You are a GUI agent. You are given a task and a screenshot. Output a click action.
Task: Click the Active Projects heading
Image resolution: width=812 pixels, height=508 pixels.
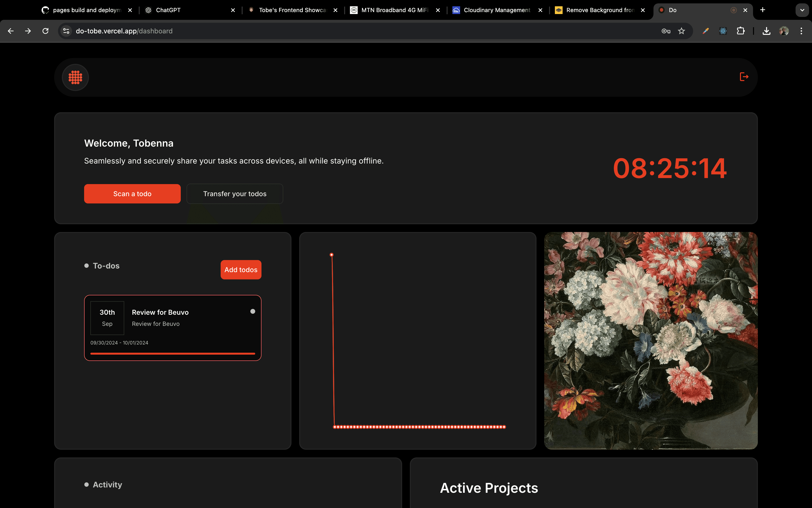(489, 488)
